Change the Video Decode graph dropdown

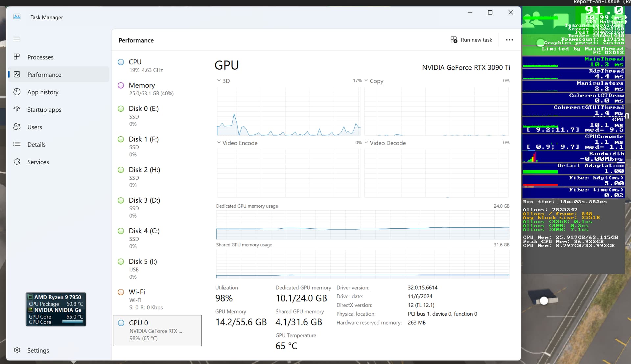coord(366,143)
